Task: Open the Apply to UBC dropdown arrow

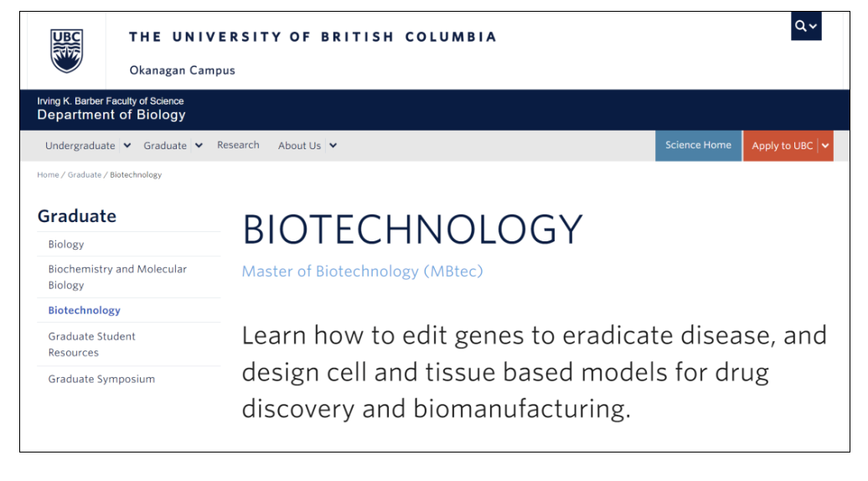Action: (825, 145)
